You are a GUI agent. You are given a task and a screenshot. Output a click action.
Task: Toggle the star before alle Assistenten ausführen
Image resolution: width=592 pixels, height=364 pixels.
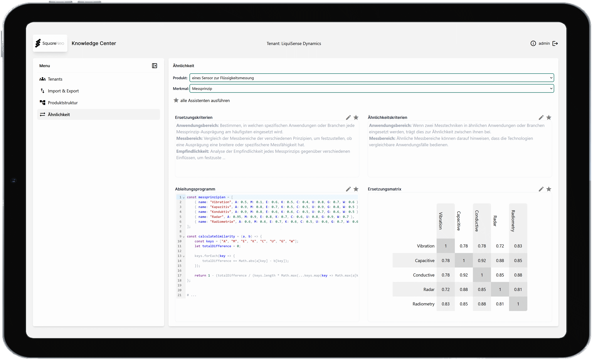pos(176,100)
